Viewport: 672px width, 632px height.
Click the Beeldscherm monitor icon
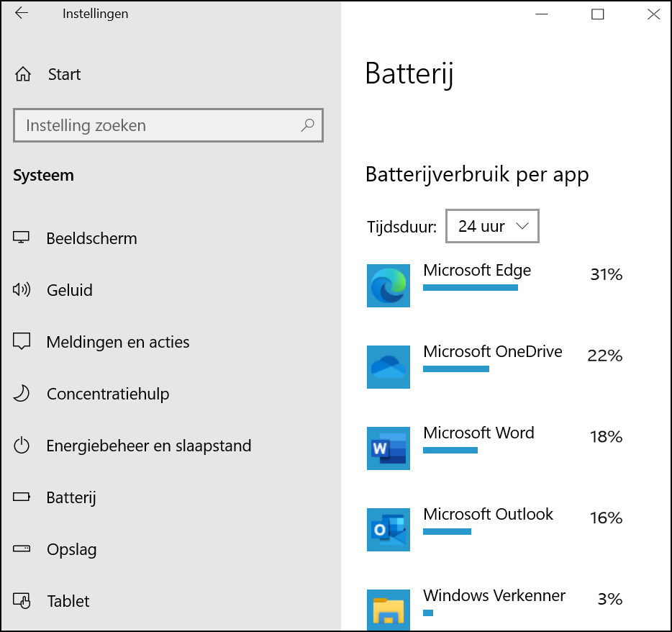point(21,237)
